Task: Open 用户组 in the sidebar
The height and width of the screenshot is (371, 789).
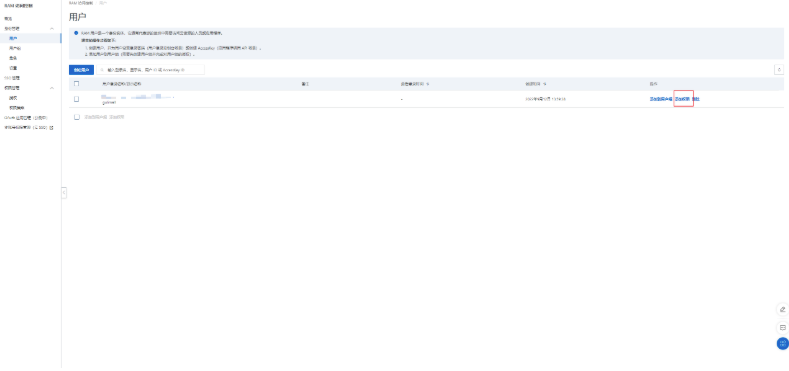Action: click(15, 48)
